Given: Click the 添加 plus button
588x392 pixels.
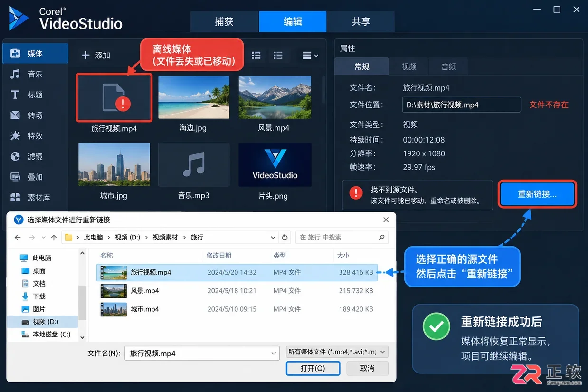Looking at the screenshot, I should click(96, 55).
